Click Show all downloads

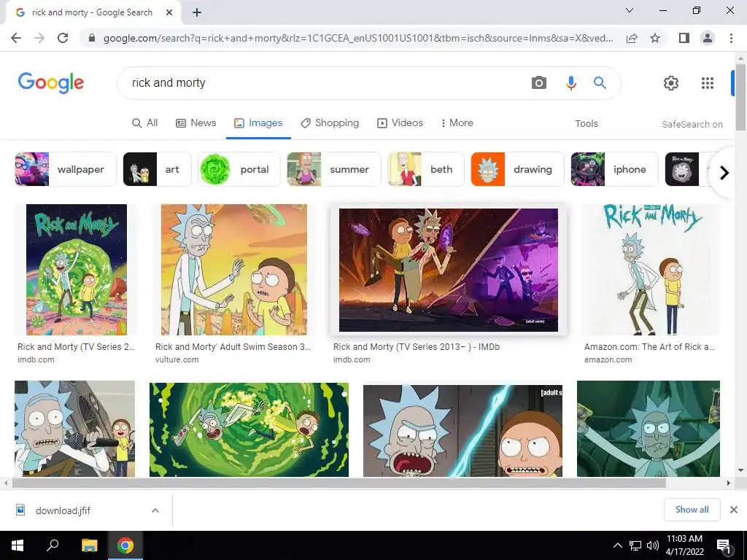coord(692,510)
